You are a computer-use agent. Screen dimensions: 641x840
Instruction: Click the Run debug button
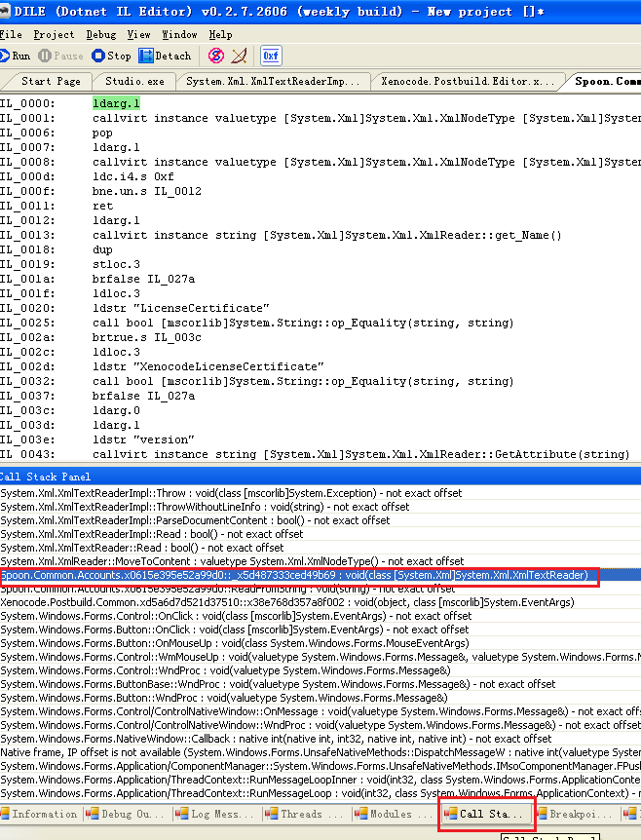click(16, 56)
